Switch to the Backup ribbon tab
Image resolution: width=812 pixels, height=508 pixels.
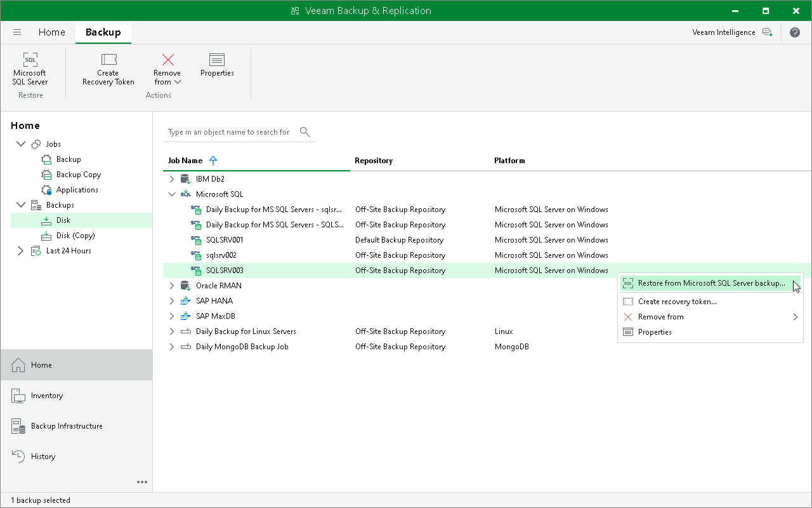(x=103, y=32)
